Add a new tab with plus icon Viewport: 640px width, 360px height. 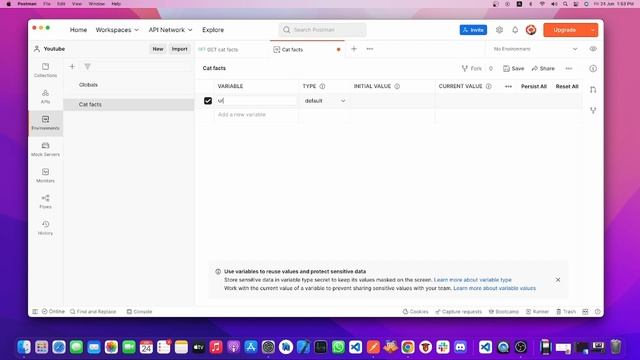[354, 49]
